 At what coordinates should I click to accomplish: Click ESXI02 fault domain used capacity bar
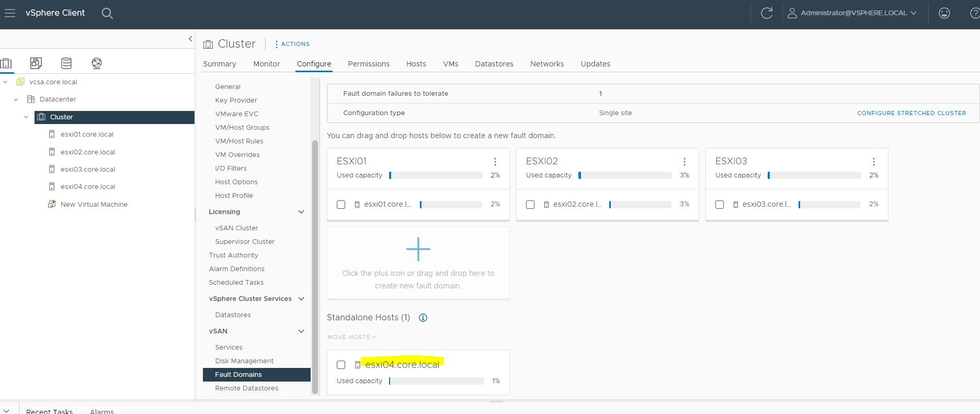coord(625,176)
